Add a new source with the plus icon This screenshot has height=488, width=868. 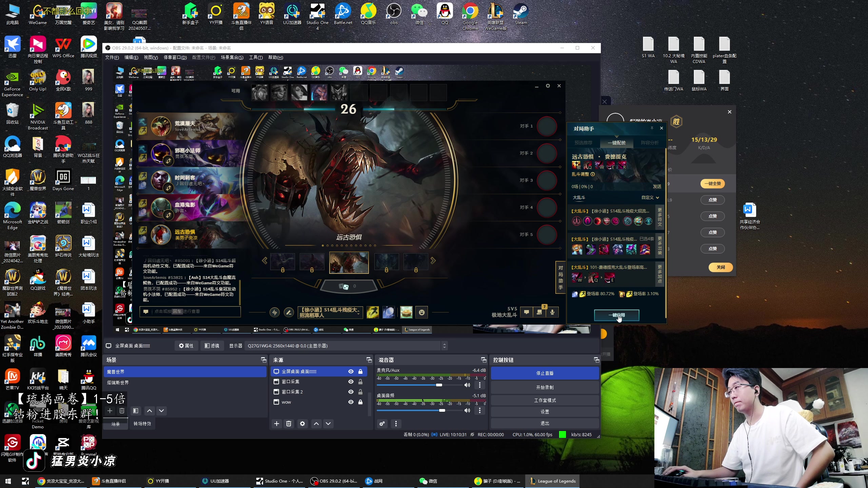coord(277,424)
